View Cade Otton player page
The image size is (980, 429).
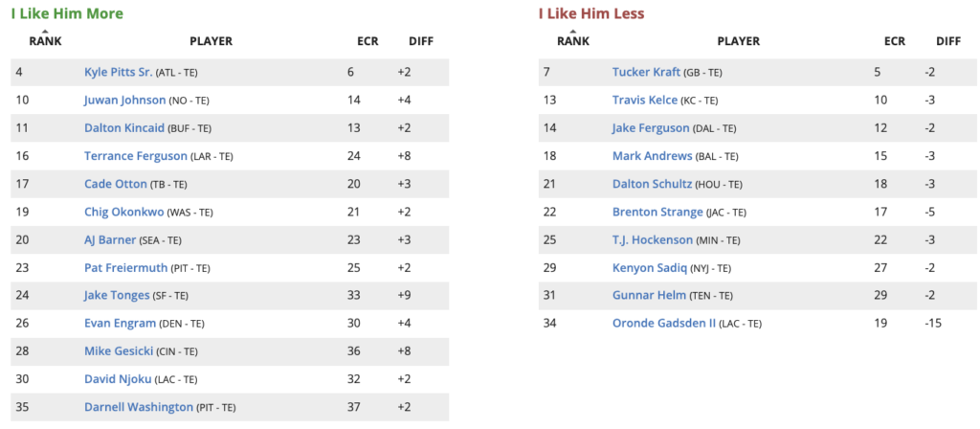[x=116, y=184]
